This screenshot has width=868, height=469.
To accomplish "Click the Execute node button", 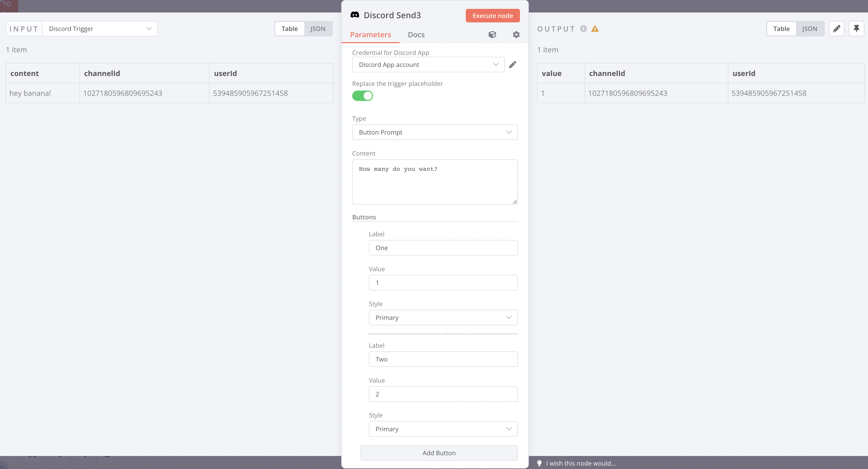I will tap(492, 16).
